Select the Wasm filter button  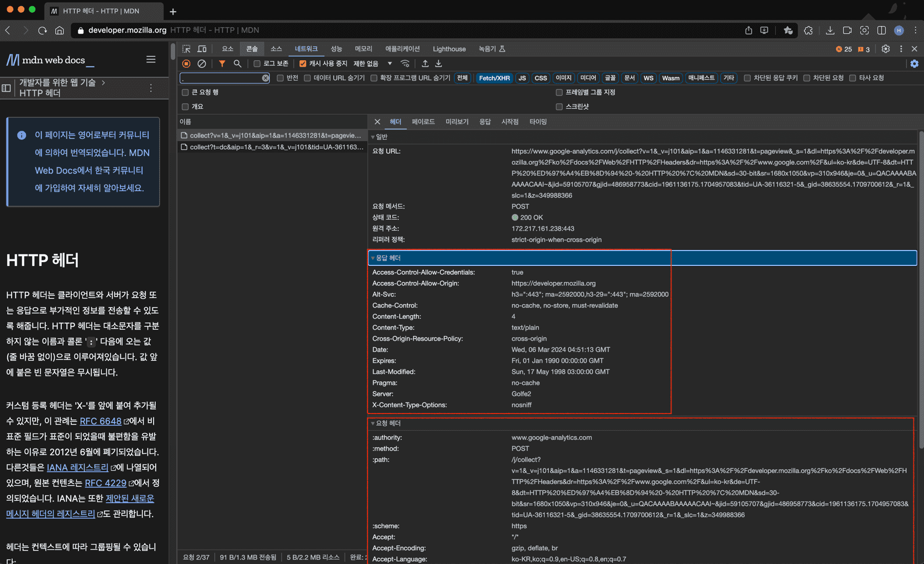[671, 78]
